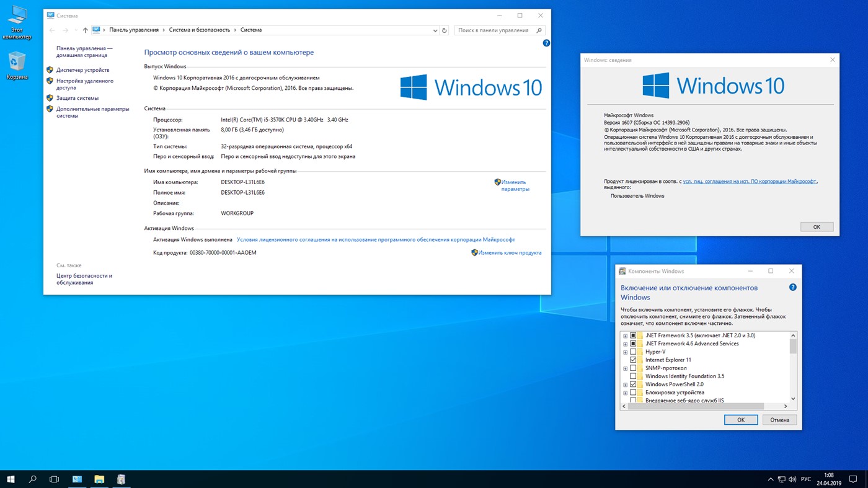The height and width of the screenshot is (488, 868).
Task: Click the Компоненты Windows title bar icon
Action: click(x=622, y=271)
